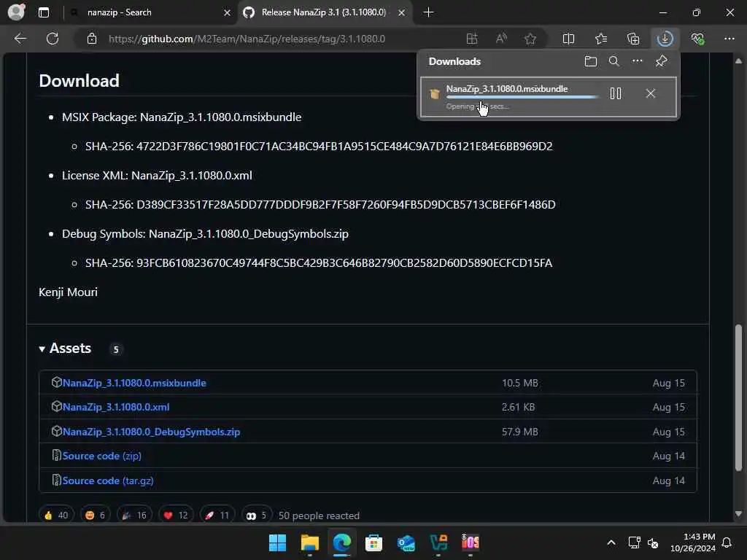Viewport: 747px width, 560px height.
Task: Click the heart reaction 12
Action: pyautogui.click(x=175, y=516)
